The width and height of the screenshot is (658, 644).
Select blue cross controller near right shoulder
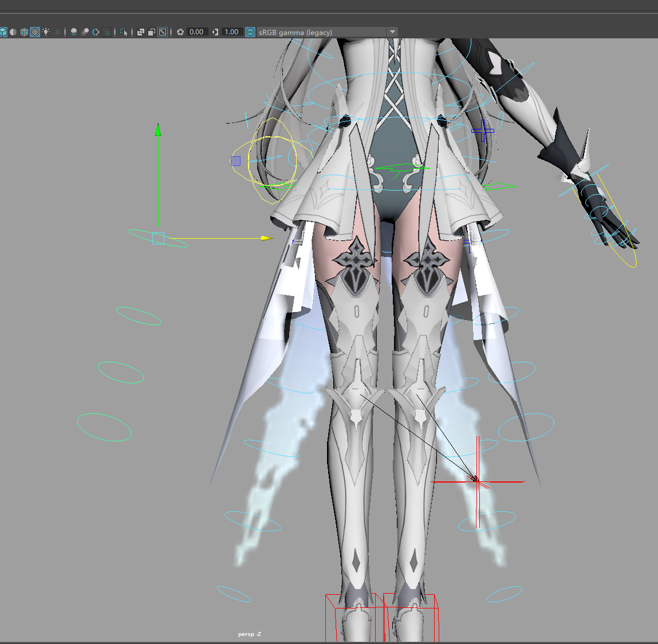[x=483, y=131]
